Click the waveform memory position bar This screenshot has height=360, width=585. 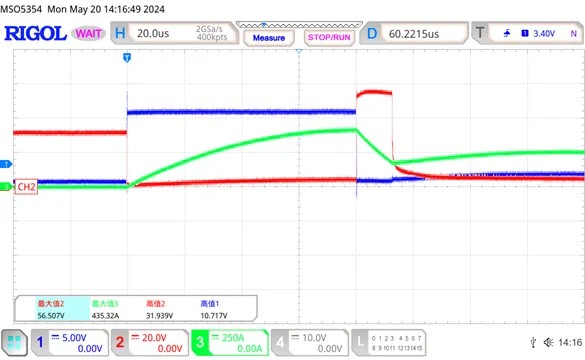[299, 25]
